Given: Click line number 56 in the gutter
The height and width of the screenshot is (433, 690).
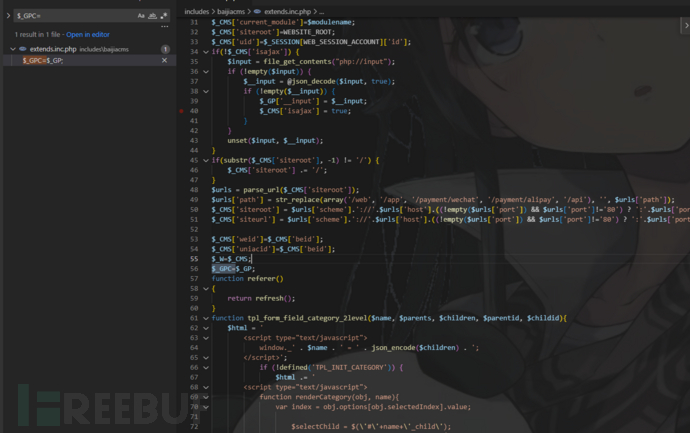Looking at the screenshot, I should click(x=194, y=269).
